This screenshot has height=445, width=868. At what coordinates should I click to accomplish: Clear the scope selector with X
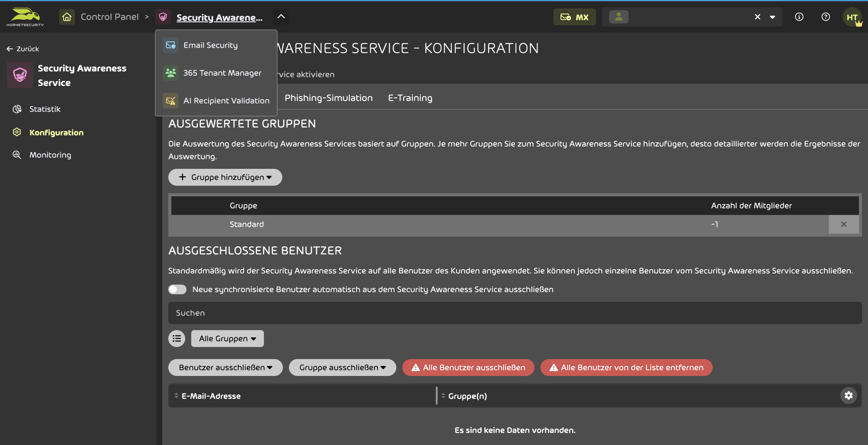pyautogui.click(x=757, y=17)
